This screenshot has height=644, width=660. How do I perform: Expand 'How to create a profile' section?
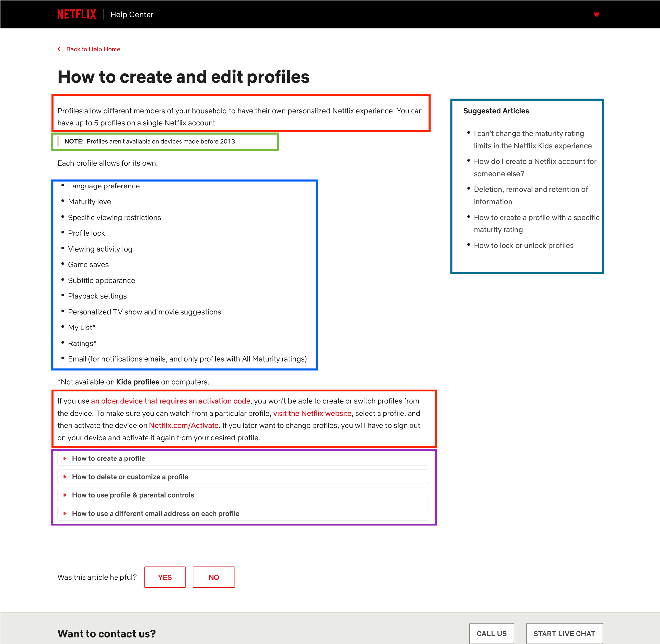tap(109, 458)
